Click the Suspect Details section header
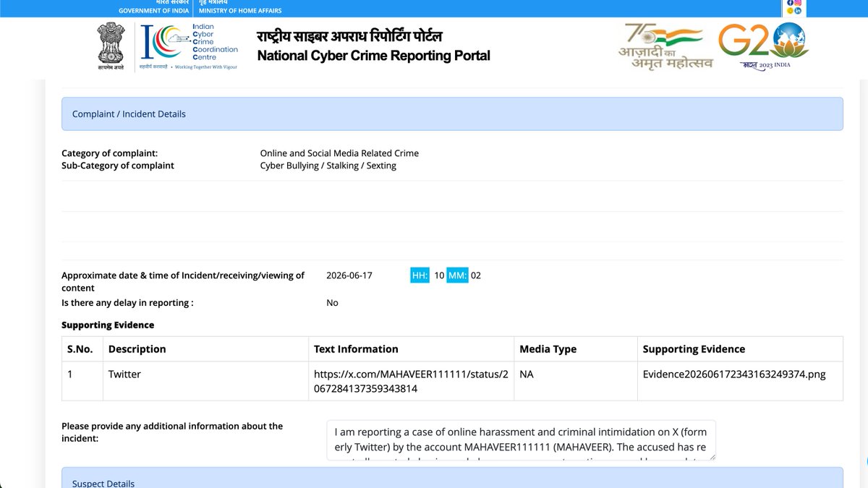 tap(452, 478)
